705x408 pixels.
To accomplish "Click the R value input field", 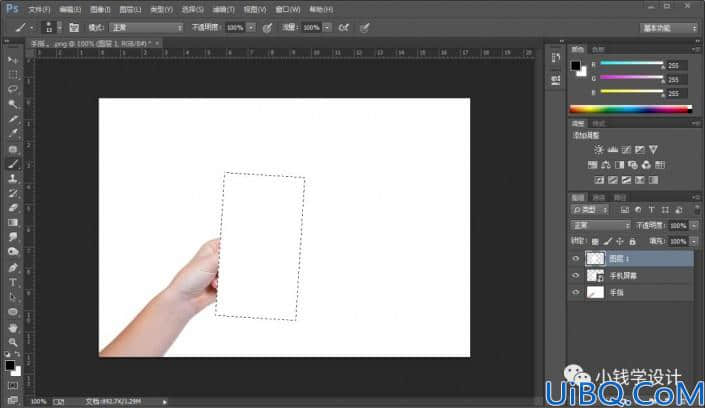I will click(x=677, y=66).
